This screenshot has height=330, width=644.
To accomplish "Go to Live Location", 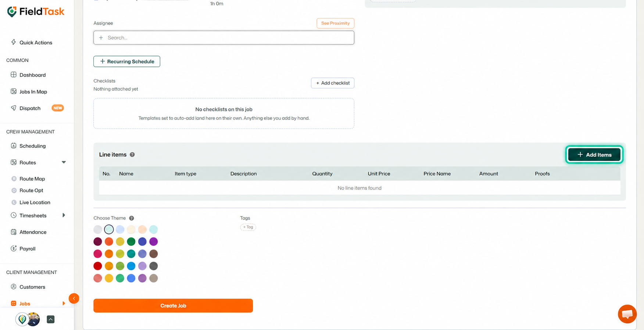I will [x=35, y=202].
